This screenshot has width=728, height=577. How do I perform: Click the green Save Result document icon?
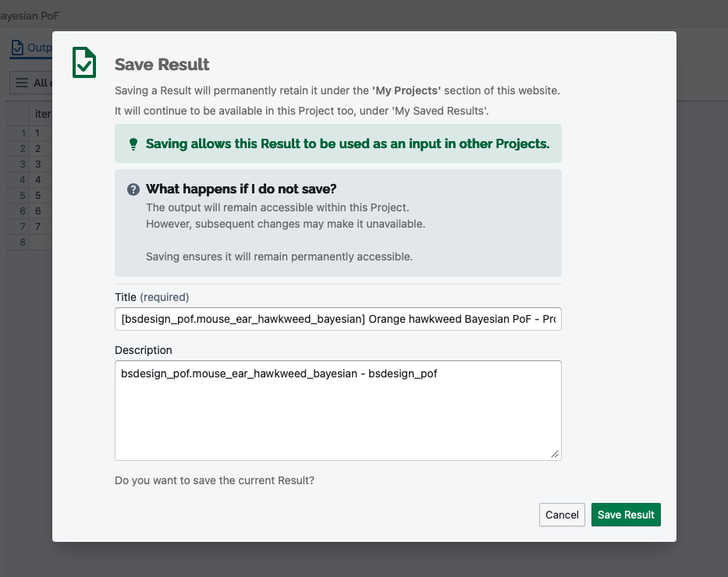click(x=84, y=62)
